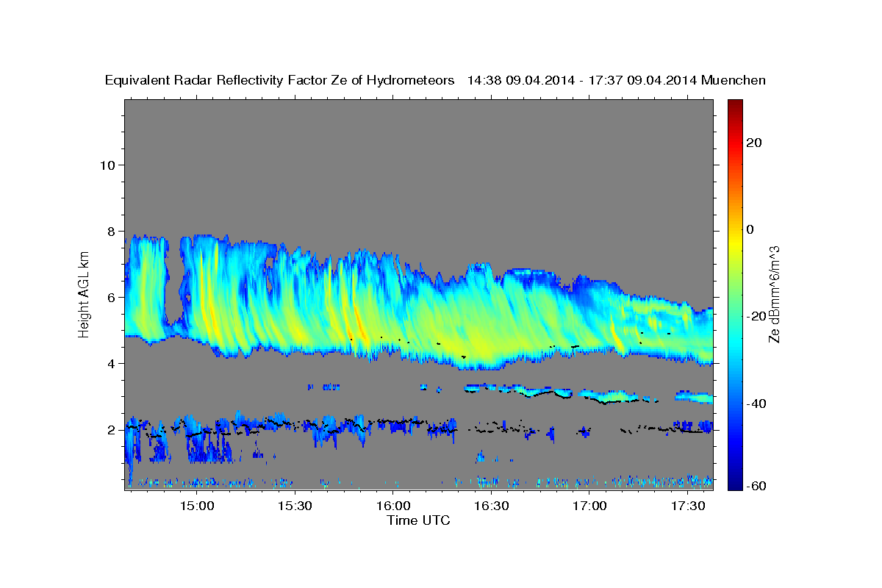
Task: Click the y-axis tick label '4'
Action: [x=110, y=364]
